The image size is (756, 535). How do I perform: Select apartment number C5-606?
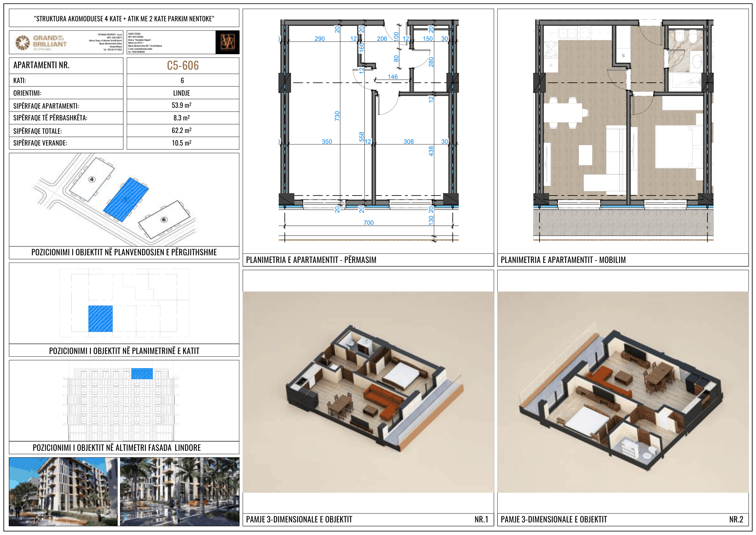pos(183,66)
